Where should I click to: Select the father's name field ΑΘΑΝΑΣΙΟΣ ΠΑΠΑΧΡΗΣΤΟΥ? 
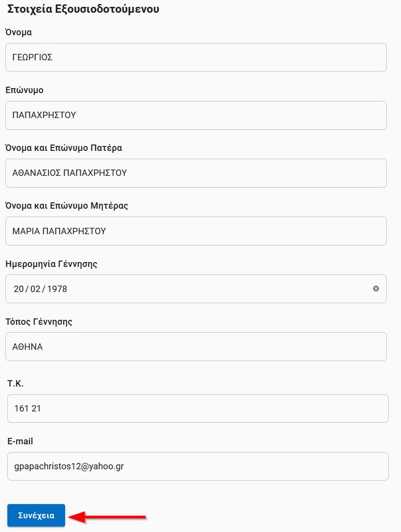tap(196, 173)
